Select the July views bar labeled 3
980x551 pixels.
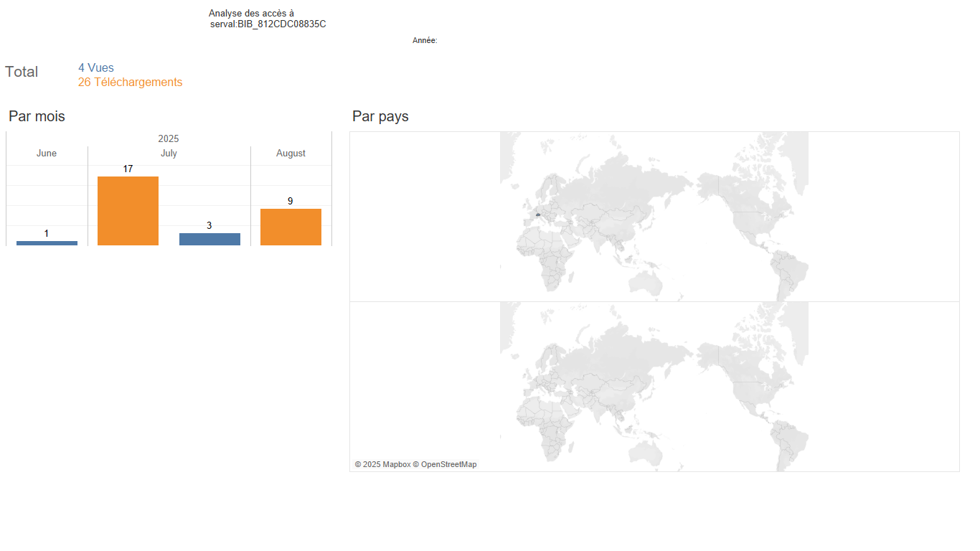pos(209,239)
